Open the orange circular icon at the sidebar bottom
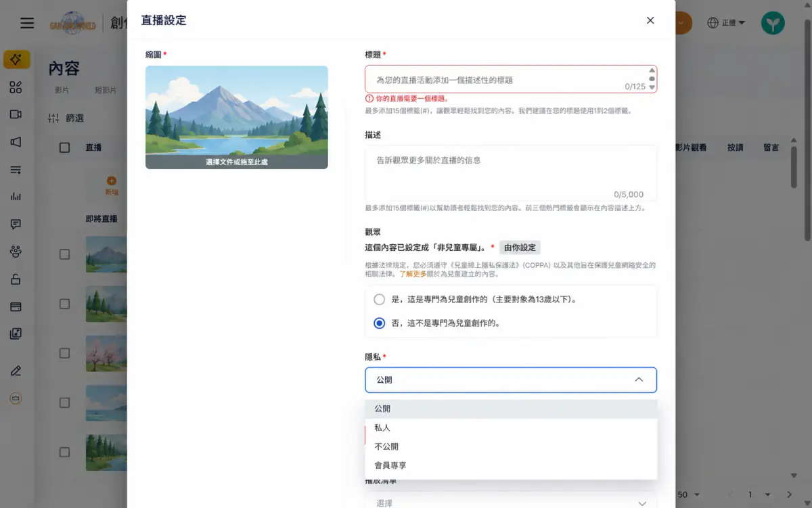Viewport: 812px width, 508px height. pyautogui.click(x=16, y=398)
